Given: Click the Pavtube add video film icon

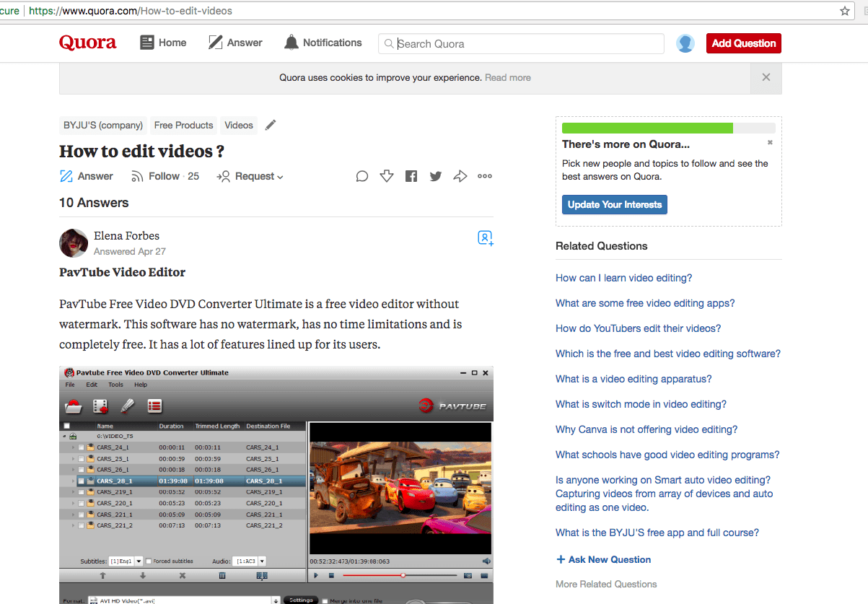Looking at the screenshot, I should [x=100, y=406].
